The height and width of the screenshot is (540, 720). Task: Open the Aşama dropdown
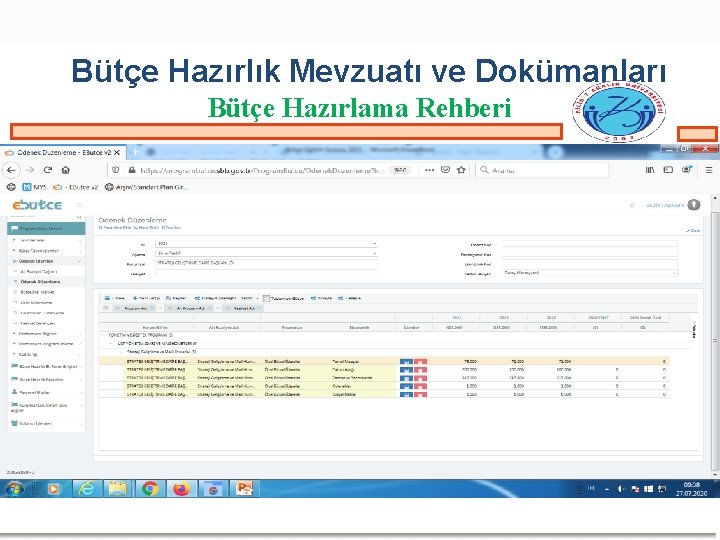[266, 253]
